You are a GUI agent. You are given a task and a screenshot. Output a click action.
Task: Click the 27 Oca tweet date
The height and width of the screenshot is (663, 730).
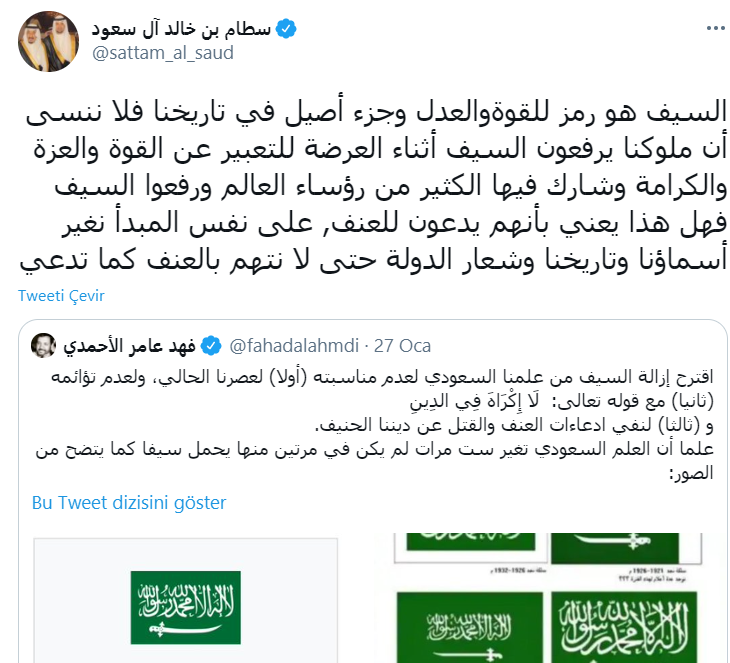click(x=402, y=347)
